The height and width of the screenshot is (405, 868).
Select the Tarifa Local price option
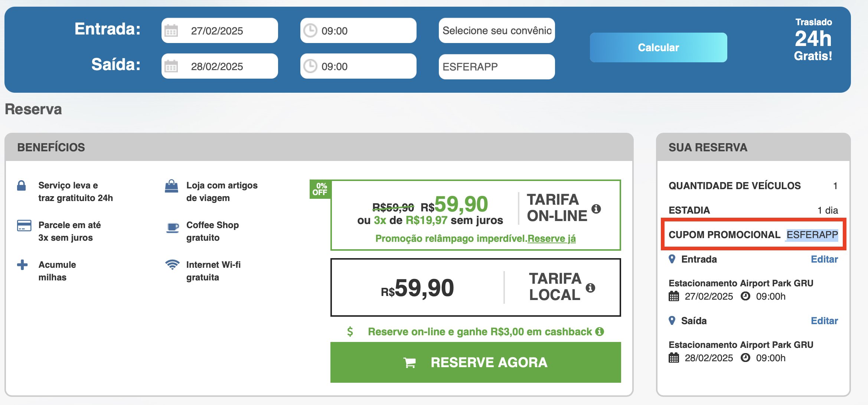[476, 287]
